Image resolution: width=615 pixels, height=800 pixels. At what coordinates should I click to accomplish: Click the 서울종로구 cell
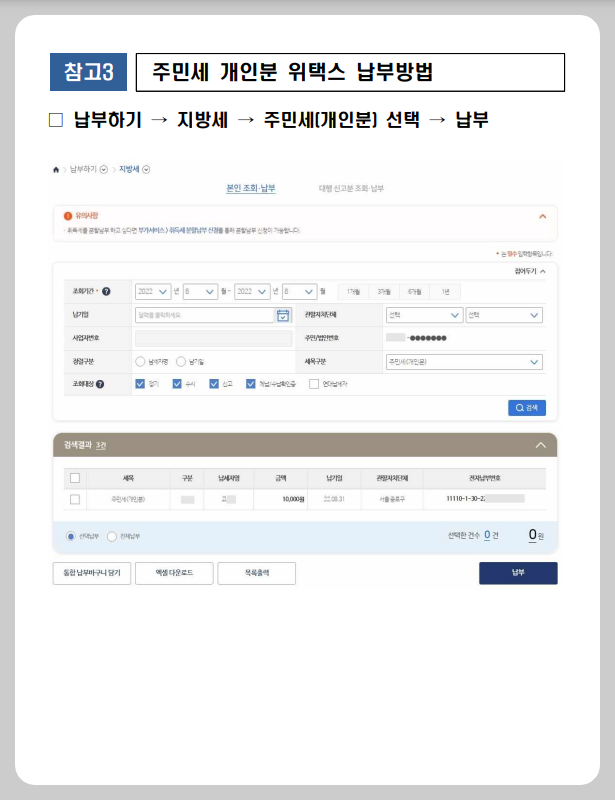pyautogui.click(x=392, y=499)
